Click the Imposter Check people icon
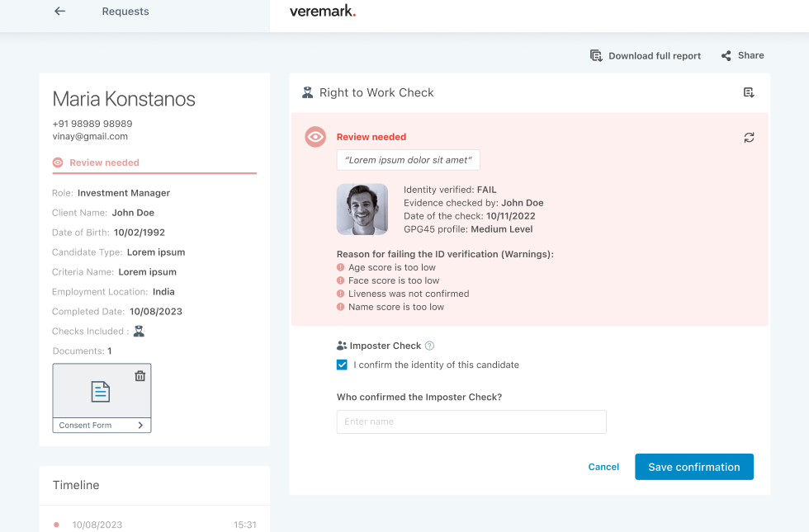 pos(343,345)
